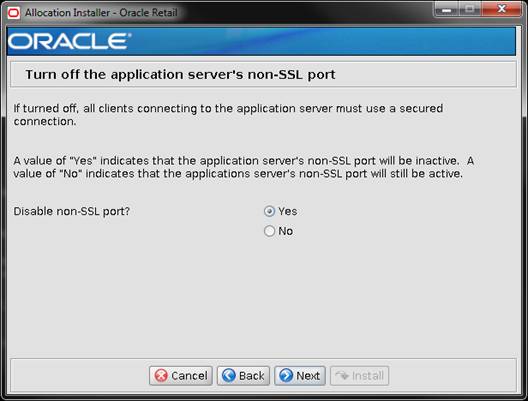This screenshot has height=401, width=528.
Task: Click the blue right arrow Next icon
Action: (x=286, y=375)
